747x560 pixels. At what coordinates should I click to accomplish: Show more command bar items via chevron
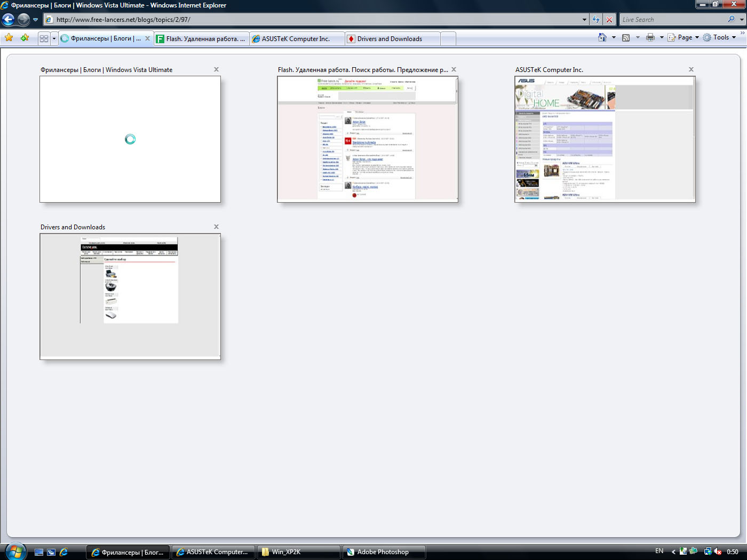[742, 33]
